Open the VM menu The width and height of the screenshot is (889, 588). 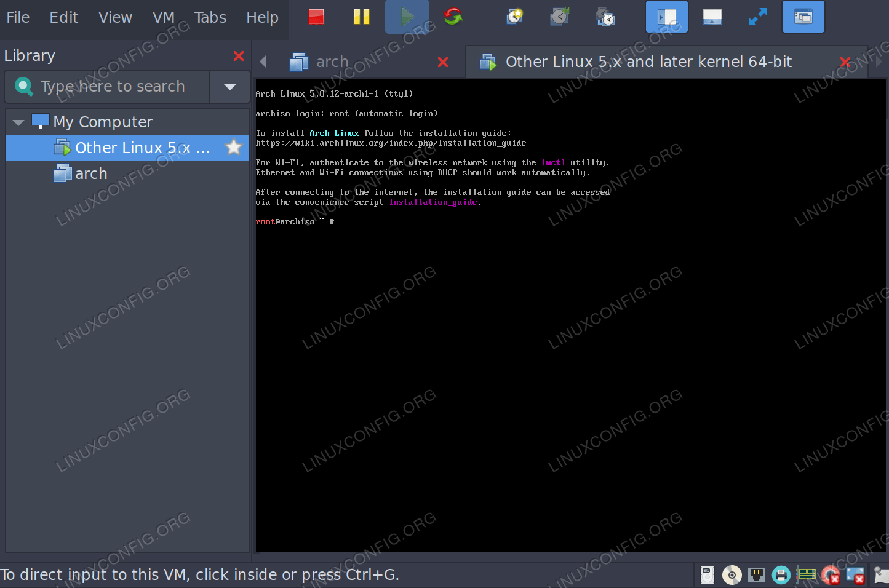pos(164,17)
